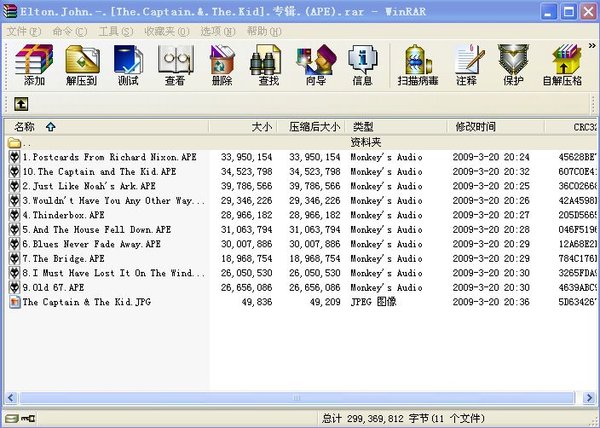Click size value 33,950,154 in 大小 column
The width and height of the screenshot is (600, 428).
pos(246,157)
